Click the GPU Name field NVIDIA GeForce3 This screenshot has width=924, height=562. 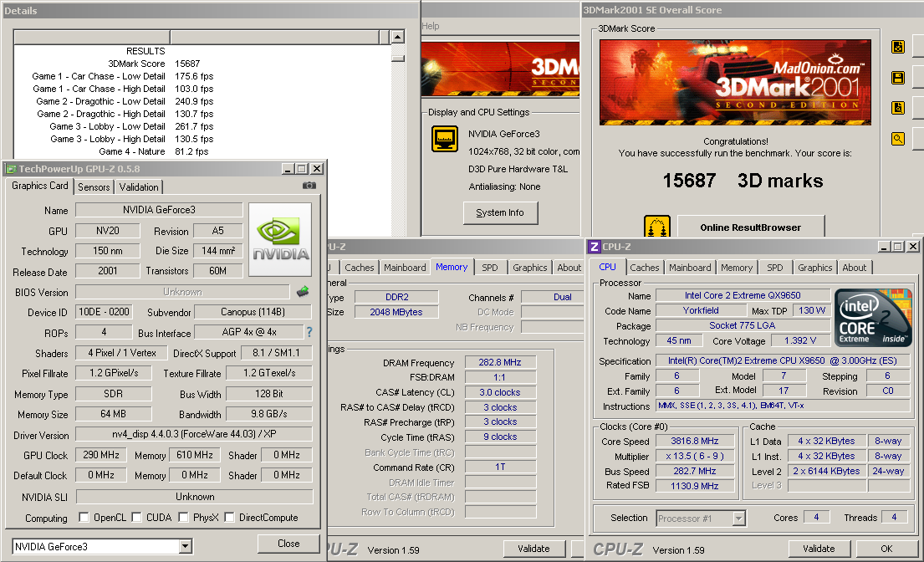[x=159, y=210]
